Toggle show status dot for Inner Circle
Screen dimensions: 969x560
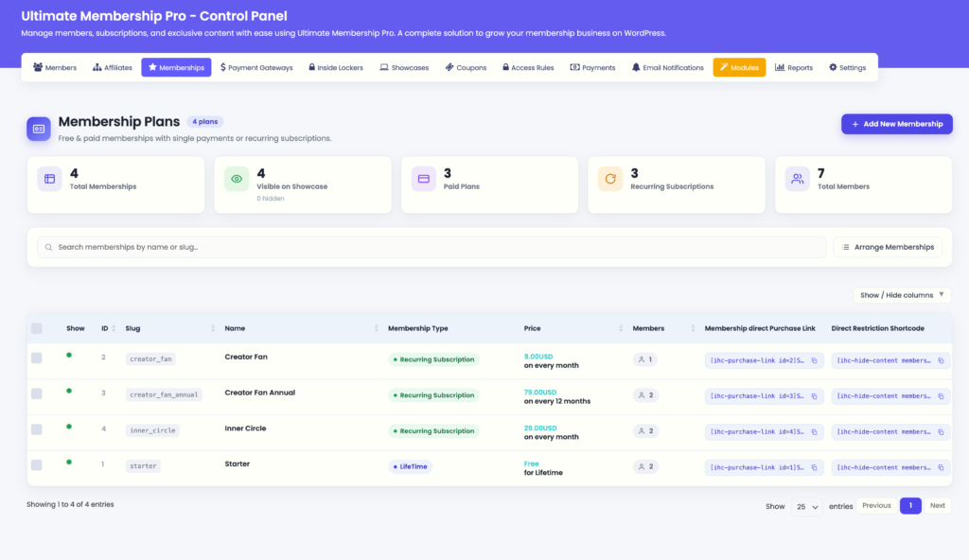point(69,427)
